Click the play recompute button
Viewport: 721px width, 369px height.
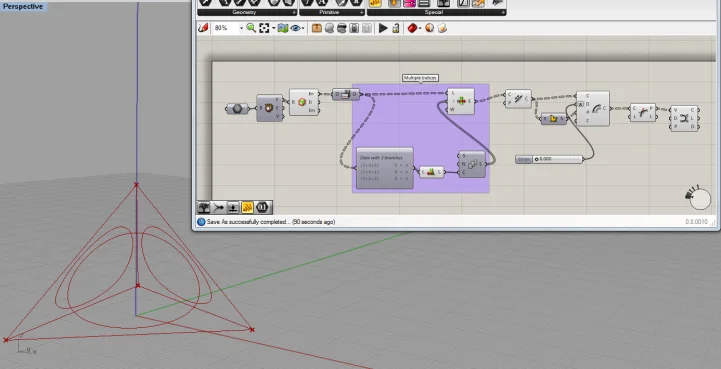coord(383,29)
